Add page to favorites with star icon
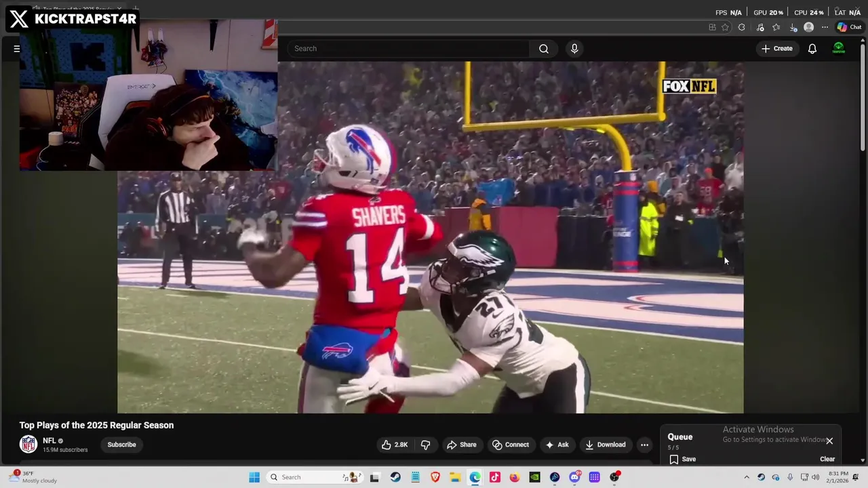Image resolution: width=868 pixels, height=488 pixels. tap(725, 27)
